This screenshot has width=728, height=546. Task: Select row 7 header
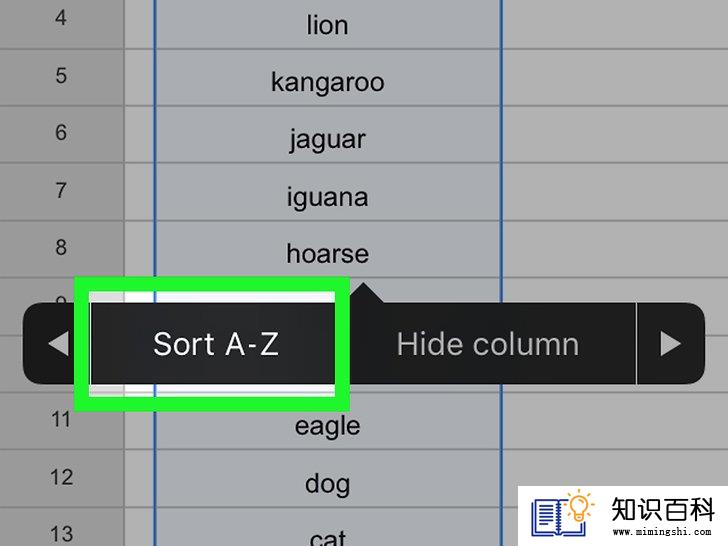(62, 192)
